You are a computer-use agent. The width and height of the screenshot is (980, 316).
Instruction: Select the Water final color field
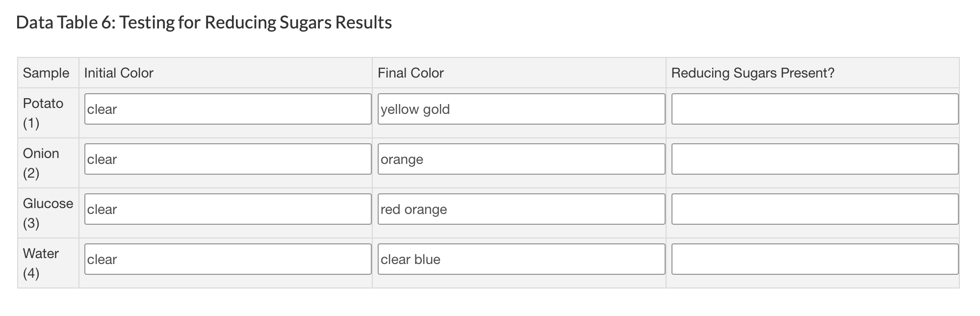521,259
